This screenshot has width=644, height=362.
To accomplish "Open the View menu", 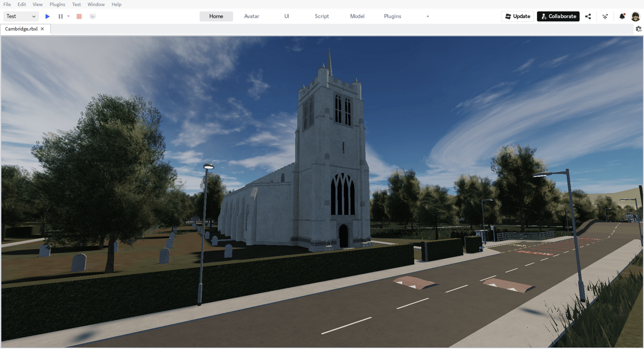I will [x=38, y=4].
